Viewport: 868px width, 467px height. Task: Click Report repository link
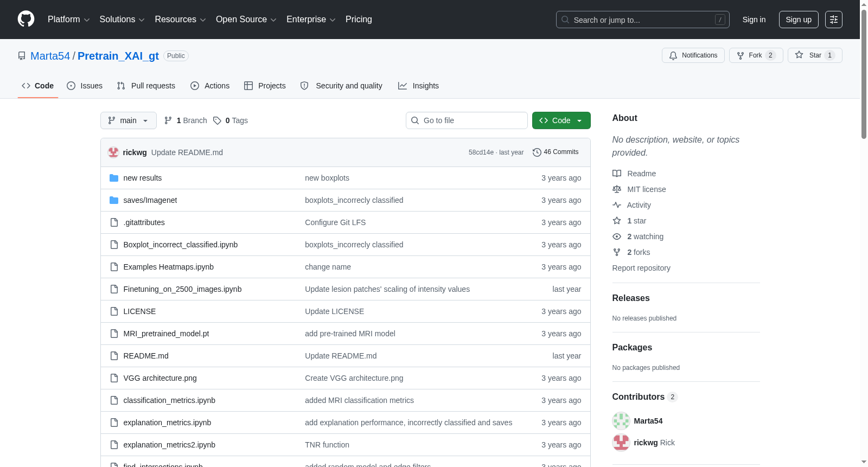(641, 268)
